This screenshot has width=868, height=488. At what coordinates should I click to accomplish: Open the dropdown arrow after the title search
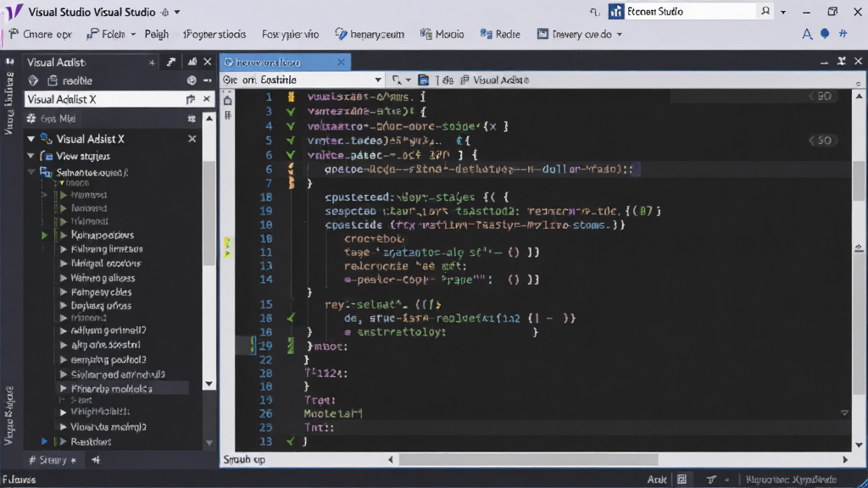click(x=783, y=12)
